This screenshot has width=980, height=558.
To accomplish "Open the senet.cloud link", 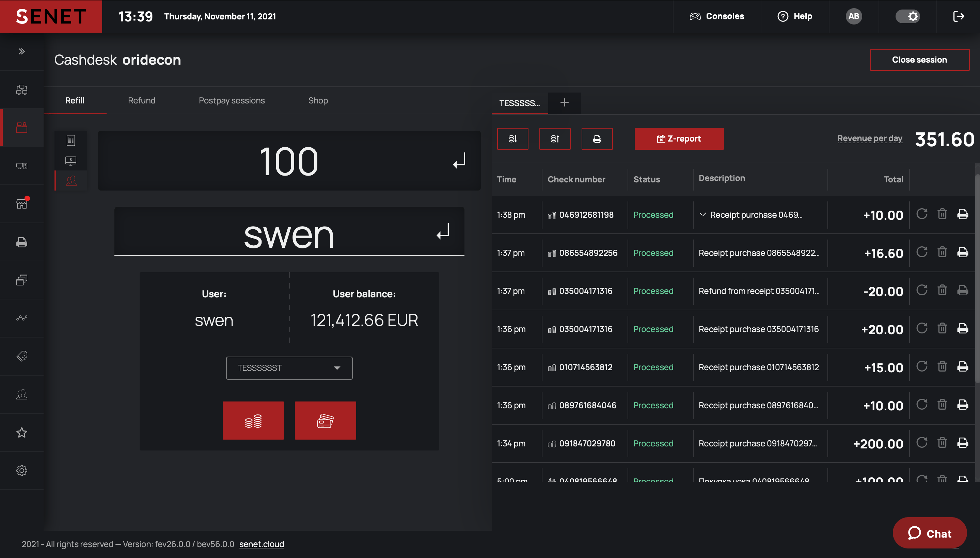I will (262, 544).
